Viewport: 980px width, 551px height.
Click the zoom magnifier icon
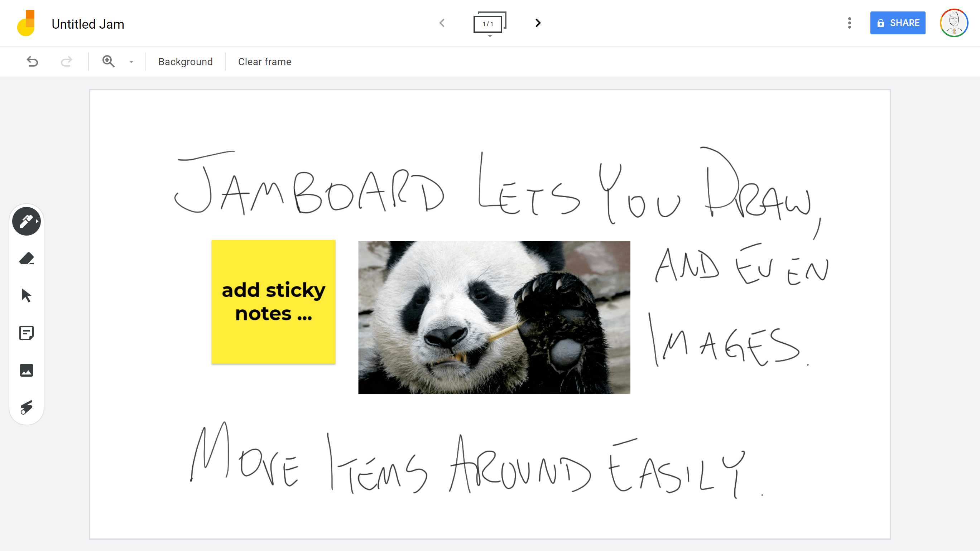coord(109,61)
